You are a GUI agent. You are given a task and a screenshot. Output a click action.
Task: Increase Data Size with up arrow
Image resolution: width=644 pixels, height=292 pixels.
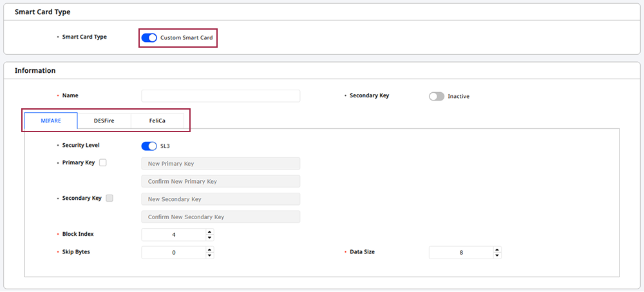coord(497,249)
